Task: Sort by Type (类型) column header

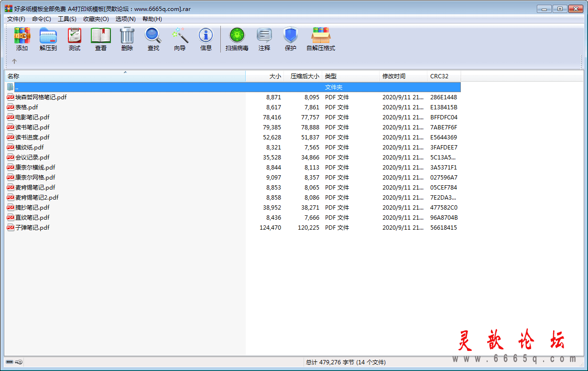Action: [x=351, y=76]
